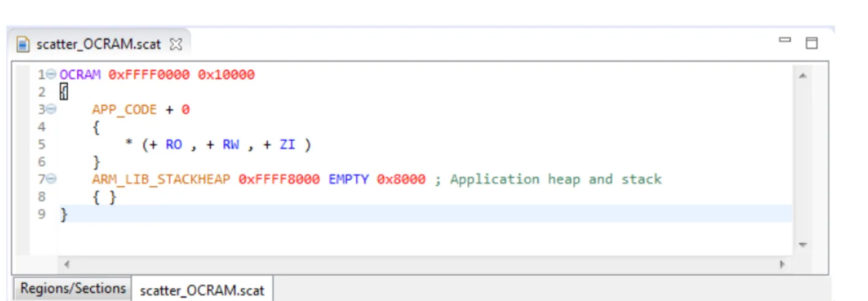The width and height of the screenshot is (868, 301).
Task: Click the opening brace on line 2
Action: pyautogui.click(x=64, y=93)
